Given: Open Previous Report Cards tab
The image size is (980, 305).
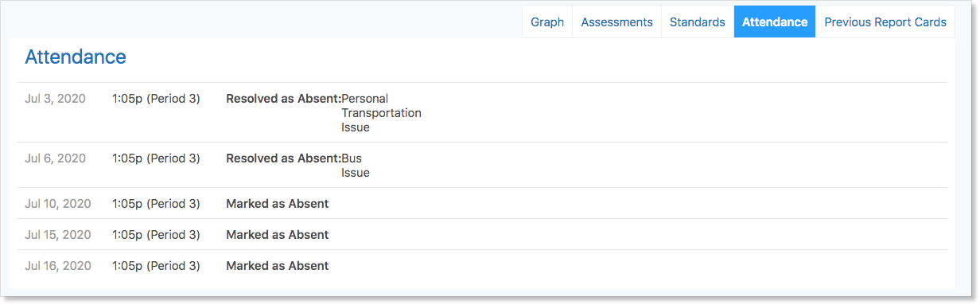Looking at the screenshot, I should (x=885, y=22).
